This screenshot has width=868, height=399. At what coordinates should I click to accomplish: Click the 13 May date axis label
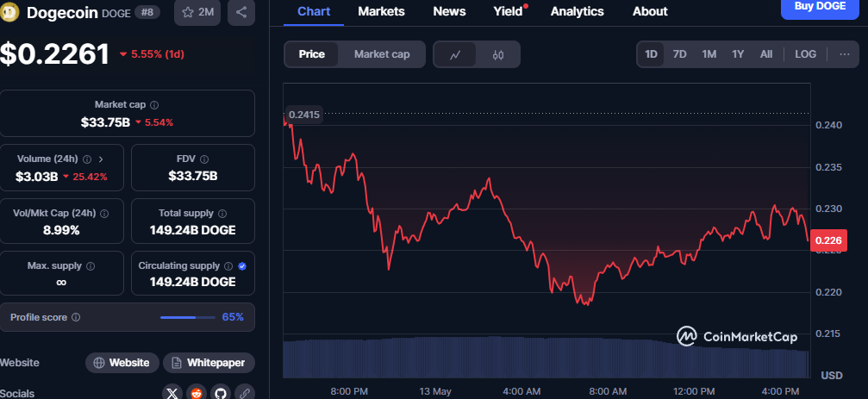click(x=435, y=391)
